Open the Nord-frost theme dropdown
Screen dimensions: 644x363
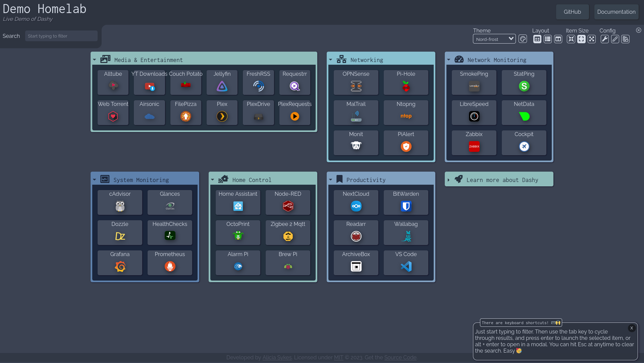pos(494,39)
